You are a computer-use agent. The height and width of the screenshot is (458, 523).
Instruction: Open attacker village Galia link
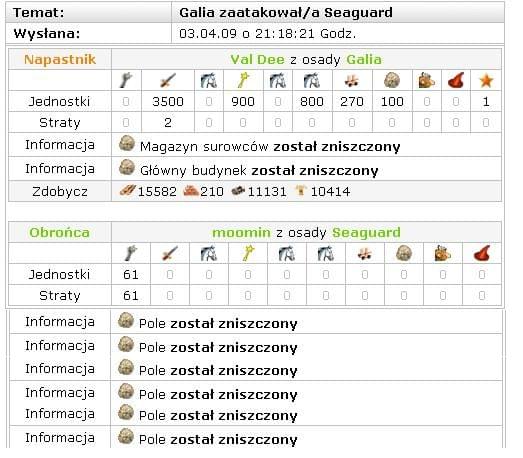pos(364,60)
